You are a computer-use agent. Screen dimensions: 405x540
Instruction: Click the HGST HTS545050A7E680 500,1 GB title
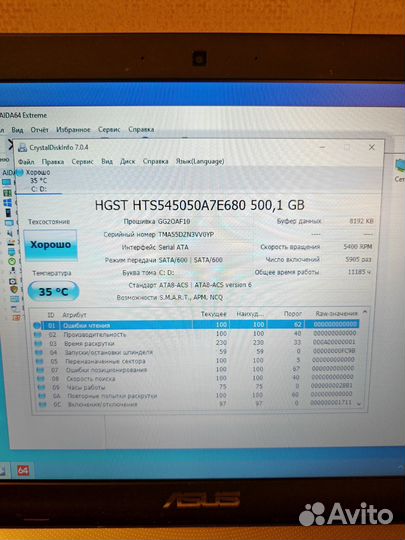(200, 205)
